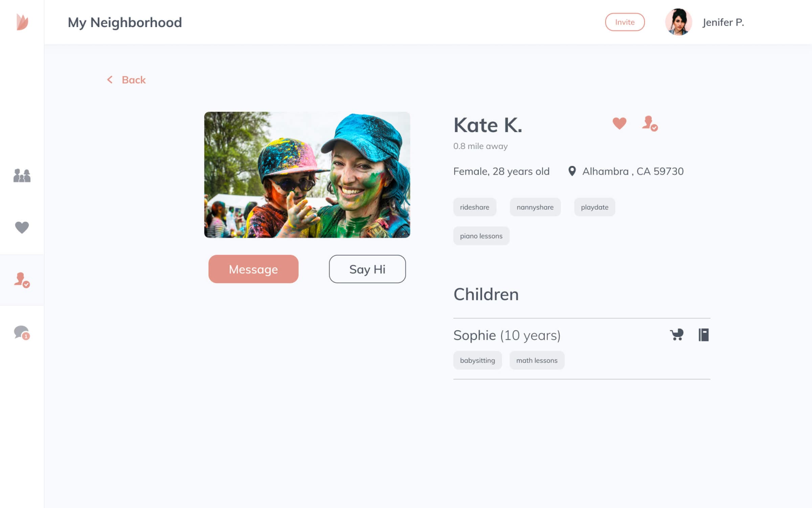Viewport: 812px width, 508px height.
Task: Select the rideshare tag
Action: (475, 207)
